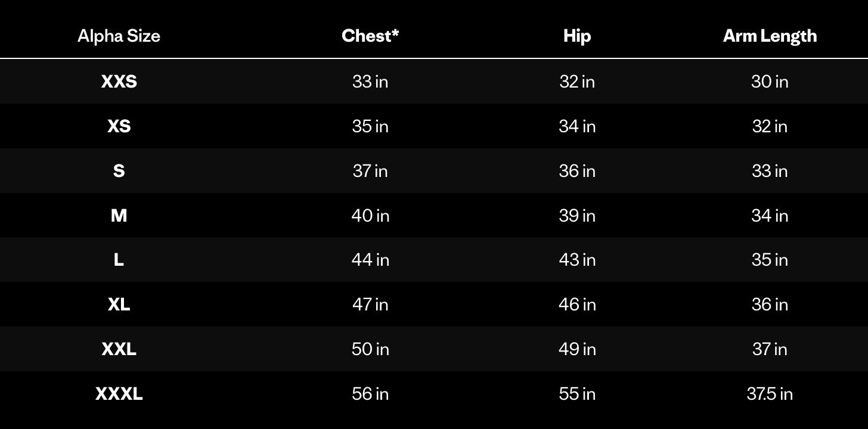Click the M size row label
This screenshot has width=868, height=429.
click(x=119, y=215)
